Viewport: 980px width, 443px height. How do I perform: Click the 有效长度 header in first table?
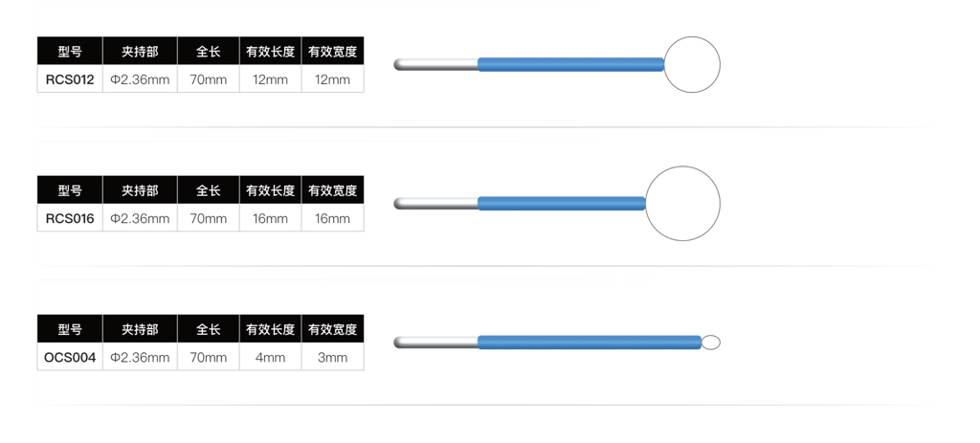click(270, 52)
